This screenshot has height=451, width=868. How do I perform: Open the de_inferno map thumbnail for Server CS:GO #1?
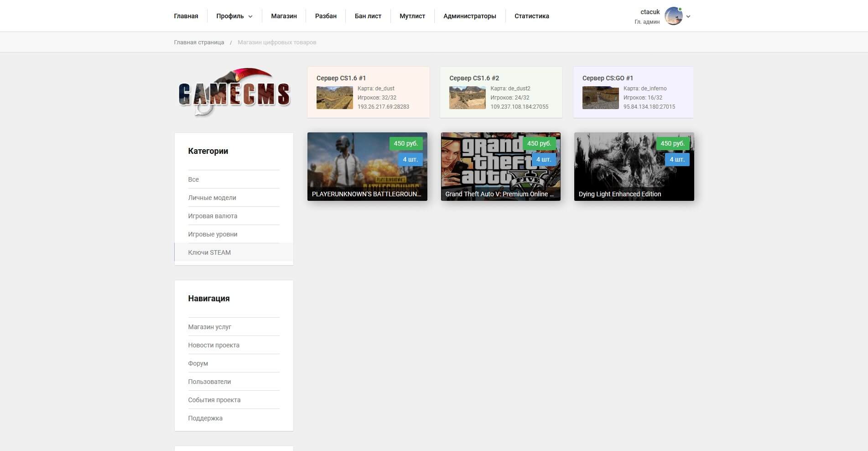(600, 98)
